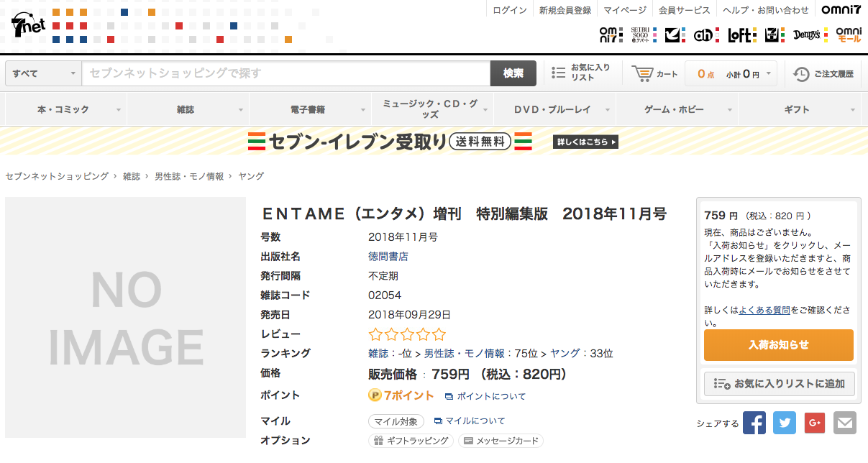This screenshot has height=463, width=868.
Task: Click the メッセージカード option badge
Action: point(501,441)
